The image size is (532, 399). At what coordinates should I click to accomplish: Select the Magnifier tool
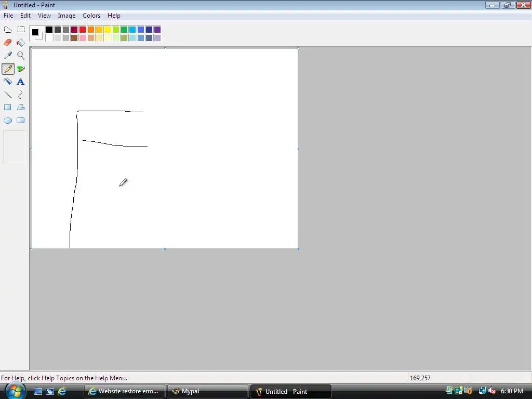click(21, 55)
